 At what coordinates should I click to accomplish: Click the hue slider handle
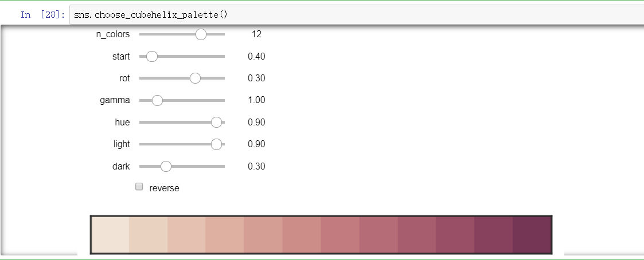[x=216, y=122]
